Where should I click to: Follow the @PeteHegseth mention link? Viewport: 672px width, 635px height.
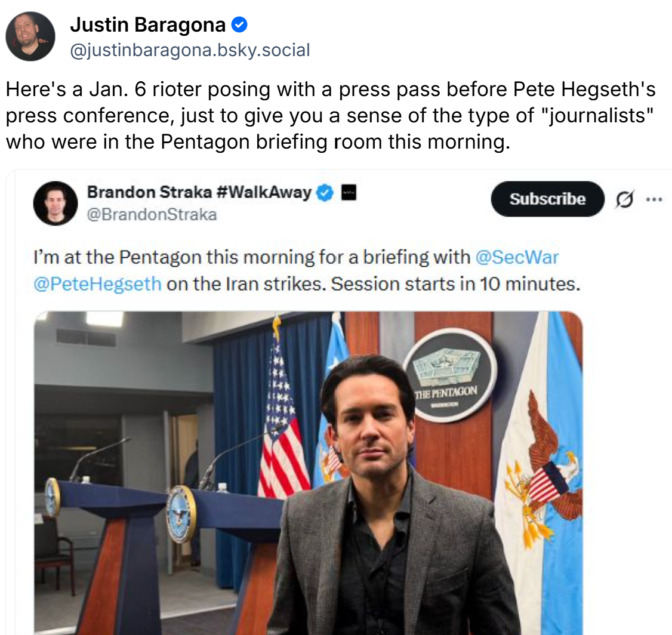click(98, 283)
